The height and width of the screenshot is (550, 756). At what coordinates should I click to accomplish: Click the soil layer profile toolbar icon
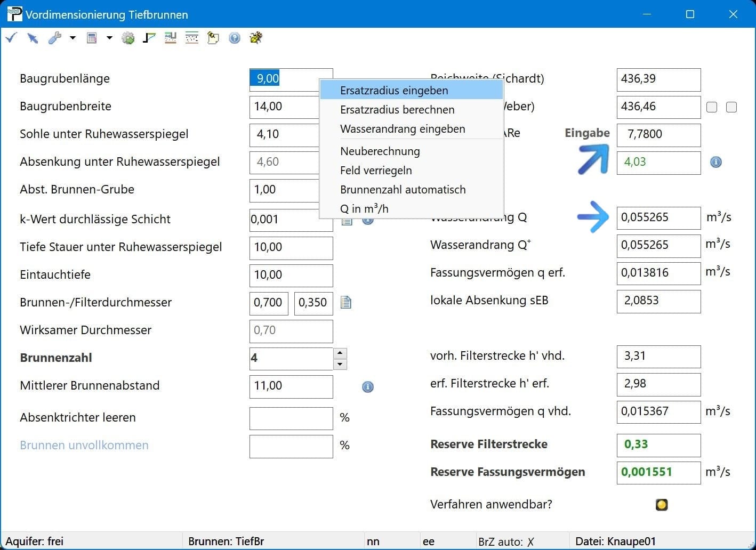pyautogui.click(x=192, y=38)
